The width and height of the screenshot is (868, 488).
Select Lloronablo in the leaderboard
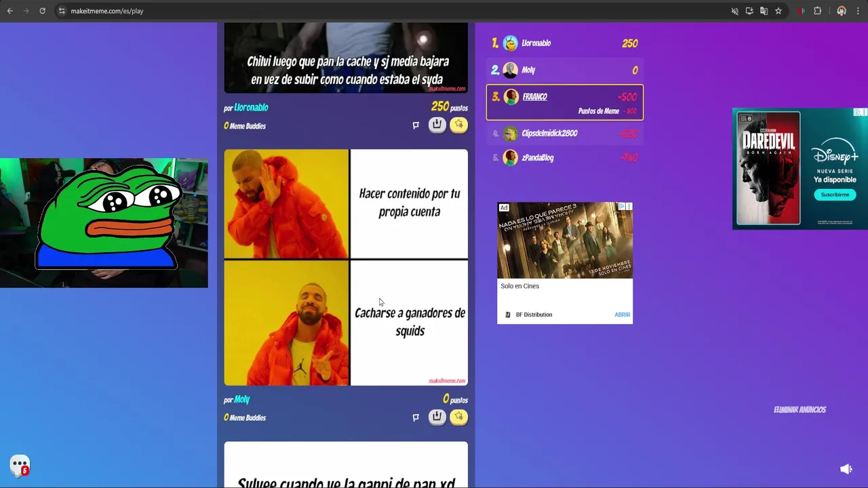point(565,43)
